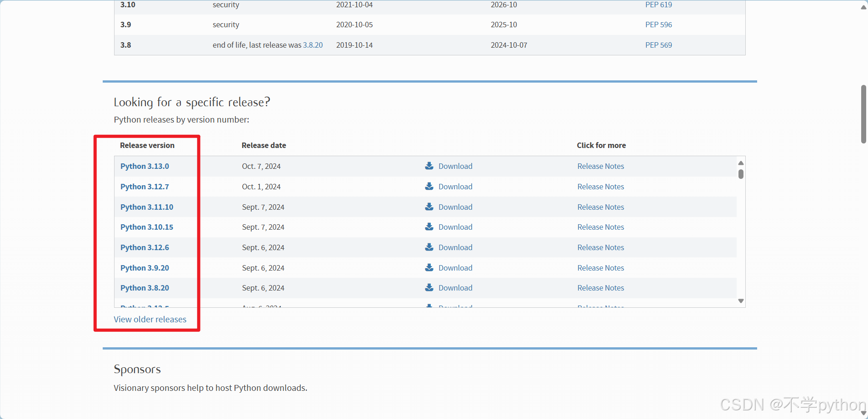Click the Click for more column header
The image size is (868, 419).
601,145
